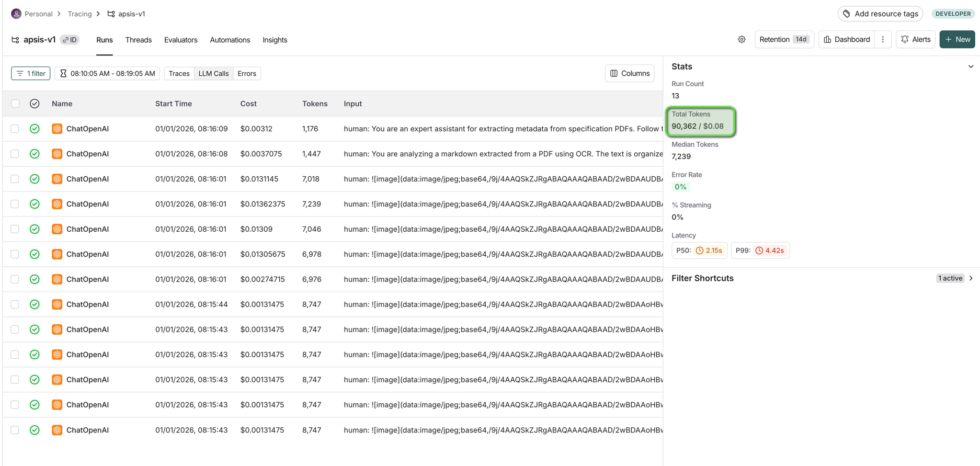Screen dimensions: 980x466
Task: Sort by the Tokens column header
Action: point(315,104)
